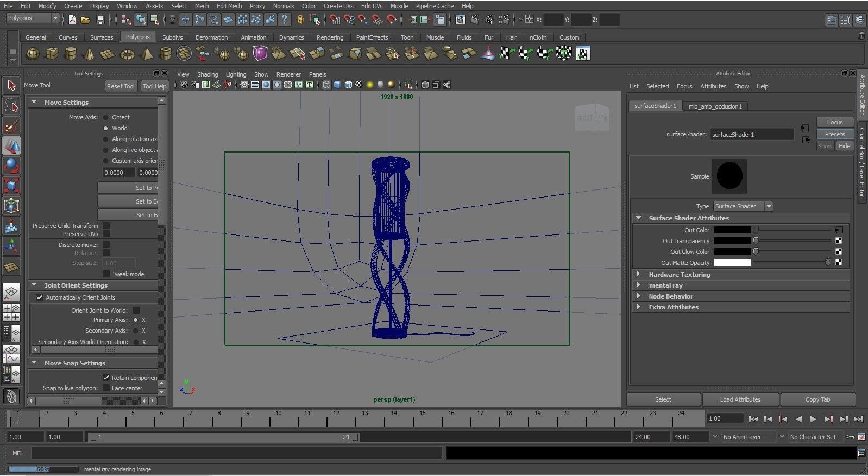This screenshot has height=476, width=868.
Task: Choose the Paint Selection tool
Action: (x=11, y=126)
